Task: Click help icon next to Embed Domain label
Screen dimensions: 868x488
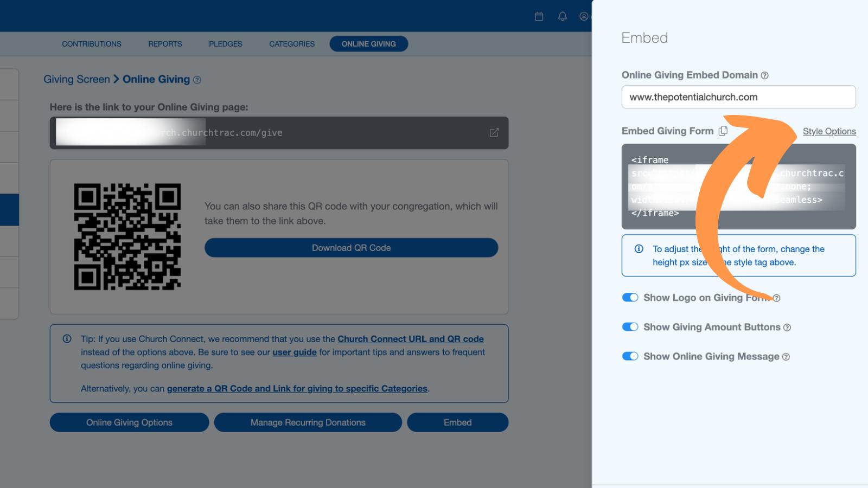Action: tap(764, 75)
